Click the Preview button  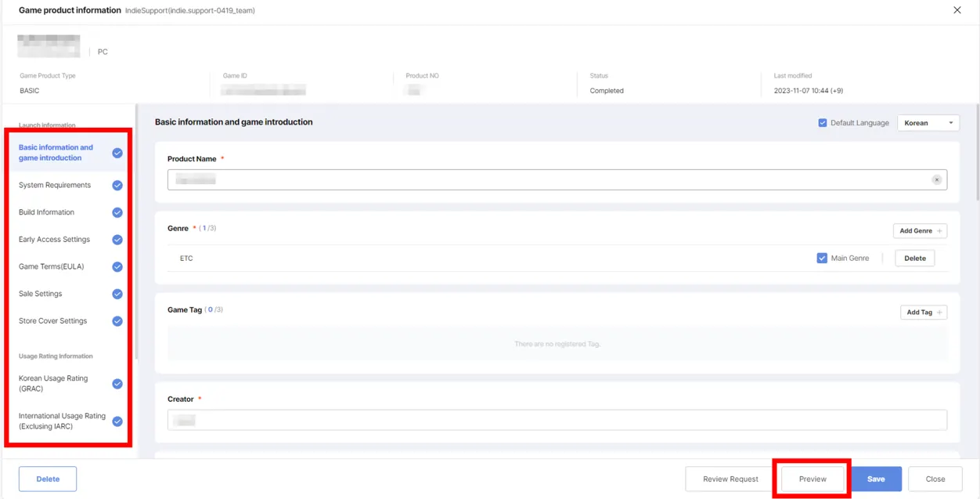point(812,479)
